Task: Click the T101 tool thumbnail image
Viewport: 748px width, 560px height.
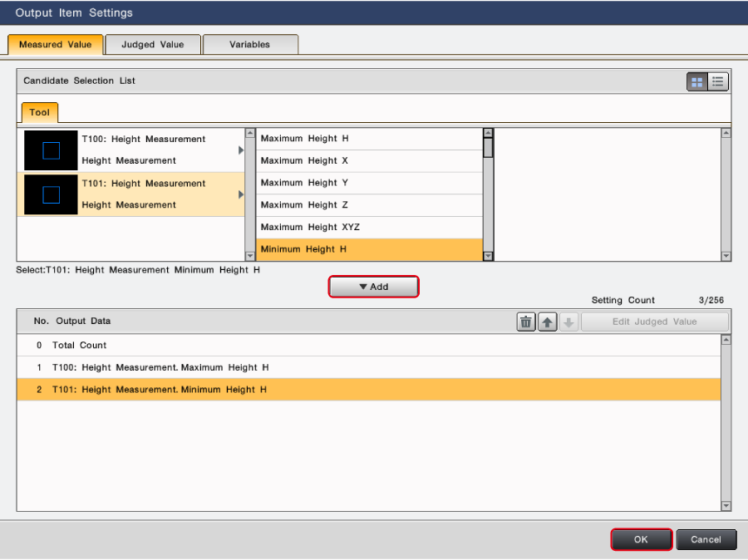Action: point(51,194)
